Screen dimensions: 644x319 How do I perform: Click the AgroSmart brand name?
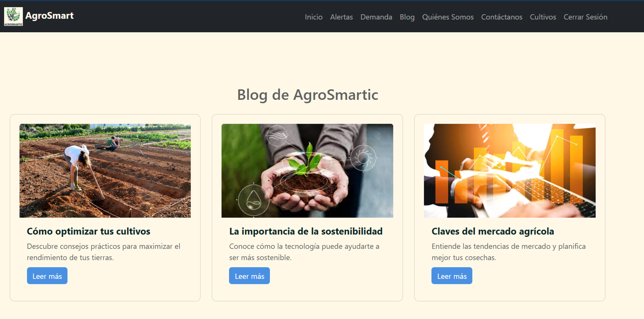coord(50,16)
